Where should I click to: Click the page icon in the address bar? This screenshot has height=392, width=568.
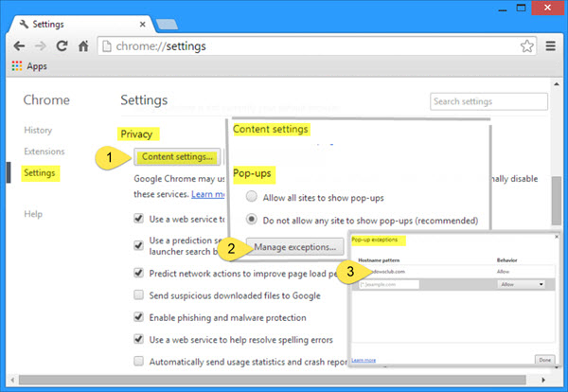click(x=106, y=46)
